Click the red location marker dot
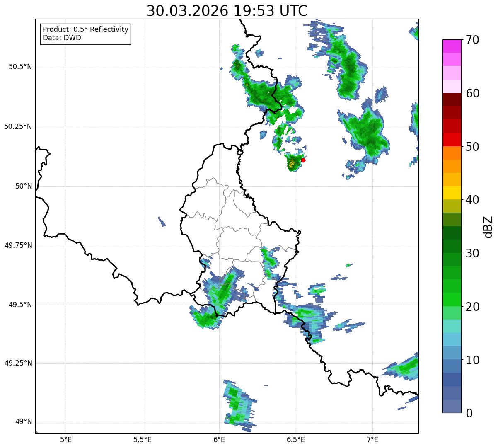 tap(303, 160)
